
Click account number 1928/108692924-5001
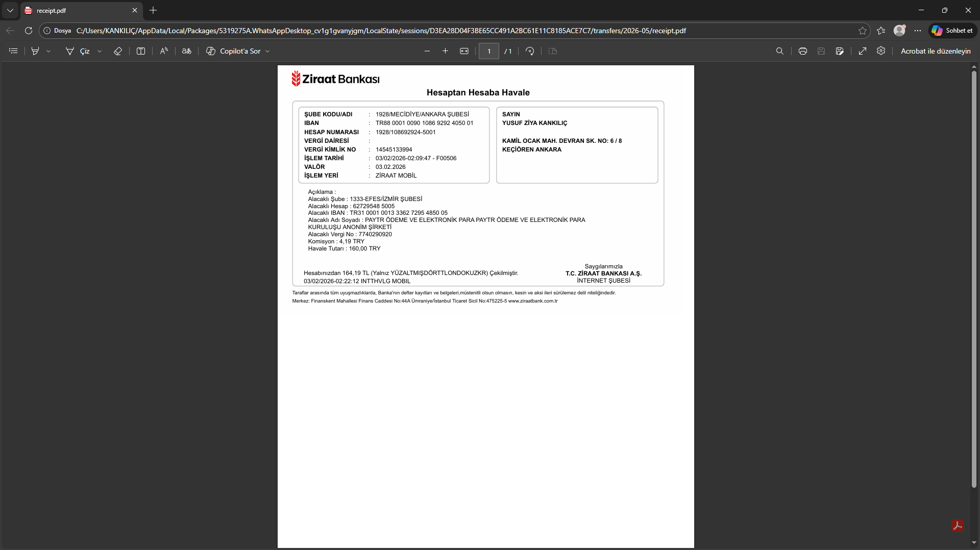coord(406,132)
